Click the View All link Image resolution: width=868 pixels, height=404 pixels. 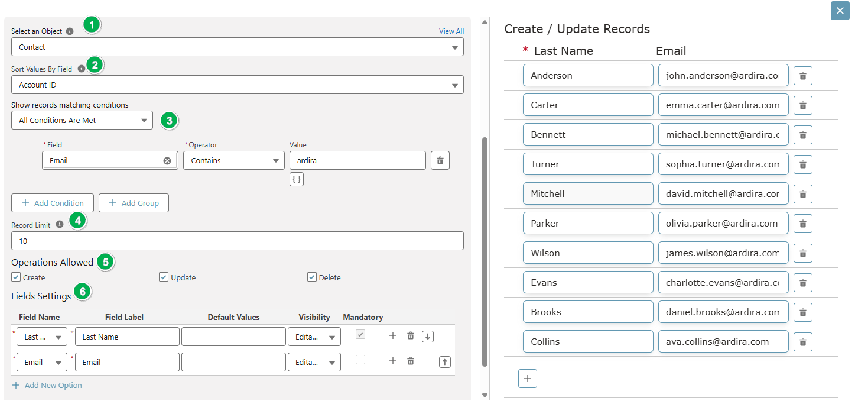451,31
